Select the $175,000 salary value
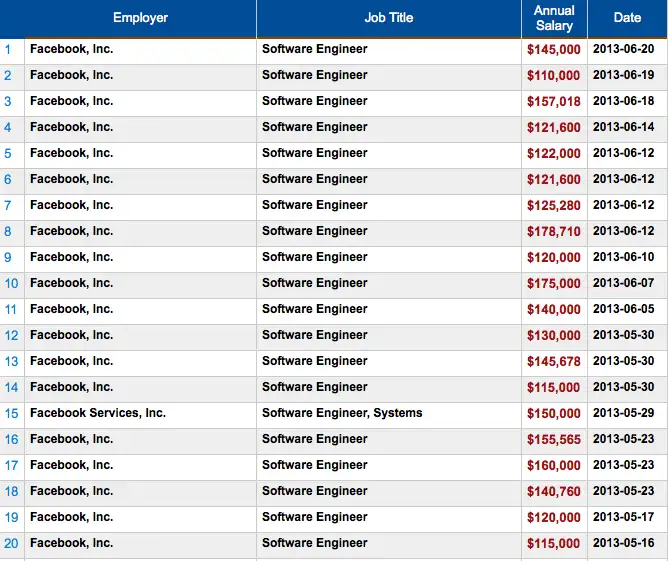Screen dimensions: 668x561 pyautogui.click(x=553, y=283)
